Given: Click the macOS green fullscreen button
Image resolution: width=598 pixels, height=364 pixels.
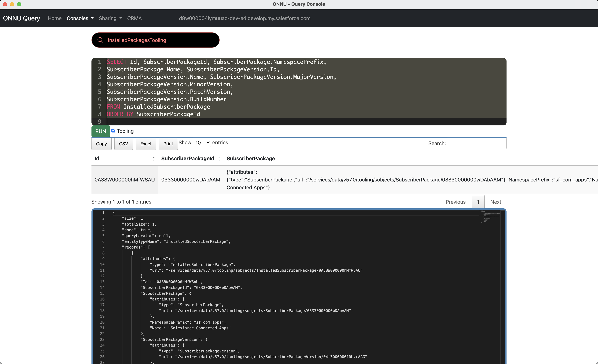Looking at the screenshot, I should click(19, 4).
